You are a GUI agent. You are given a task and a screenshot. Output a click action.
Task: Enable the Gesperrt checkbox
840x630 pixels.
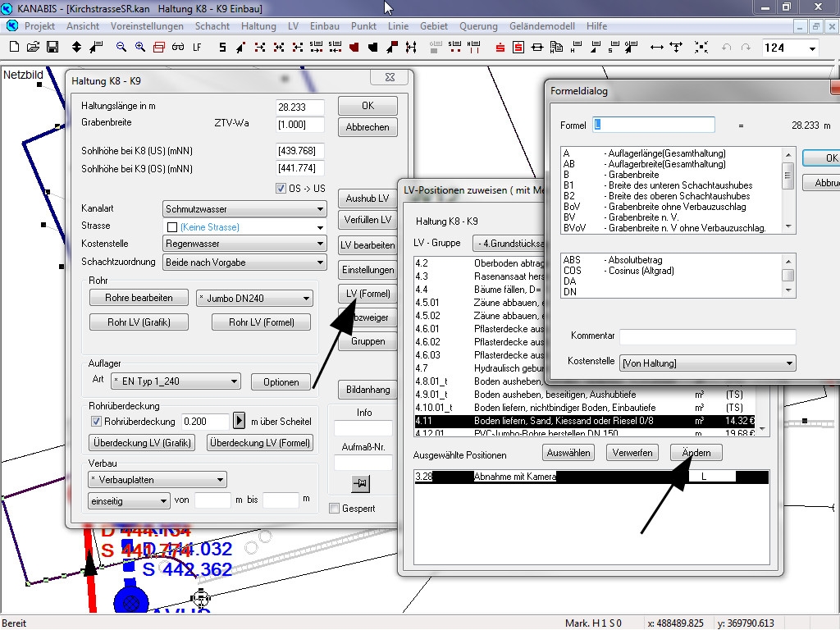click(334, 509)
